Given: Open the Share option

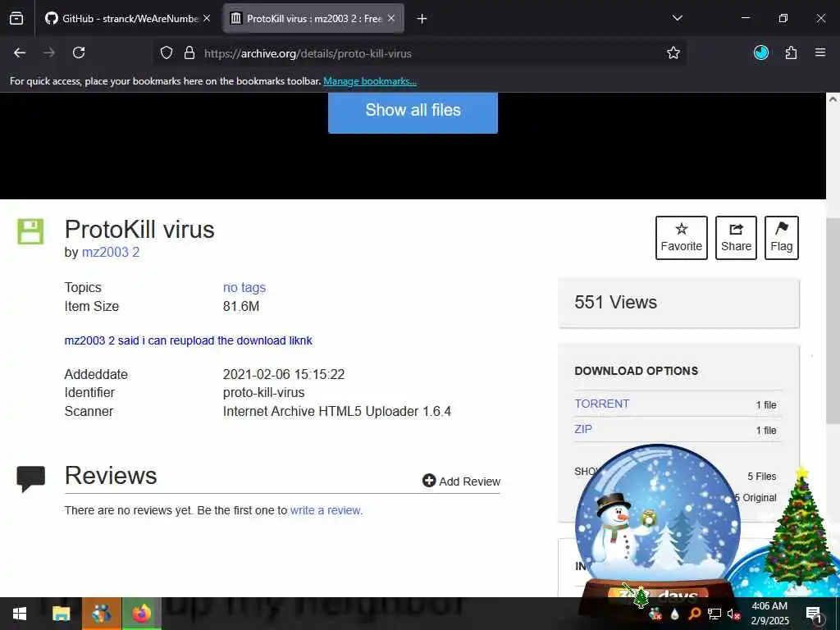Looking at the screenshot, I should coord(736,238).
